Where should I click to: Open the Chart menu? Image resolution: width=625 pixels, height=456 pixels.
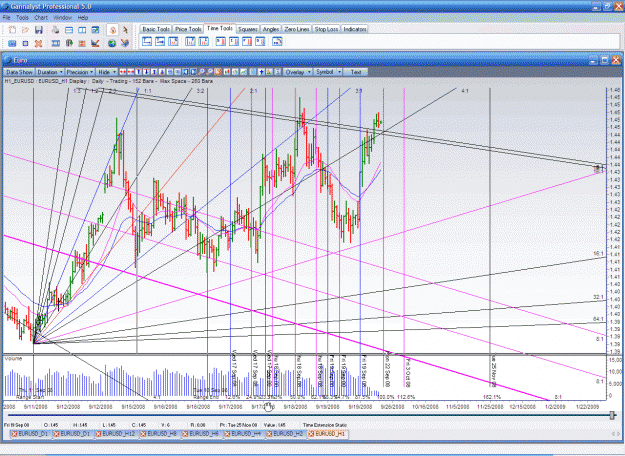pos(41,18)
